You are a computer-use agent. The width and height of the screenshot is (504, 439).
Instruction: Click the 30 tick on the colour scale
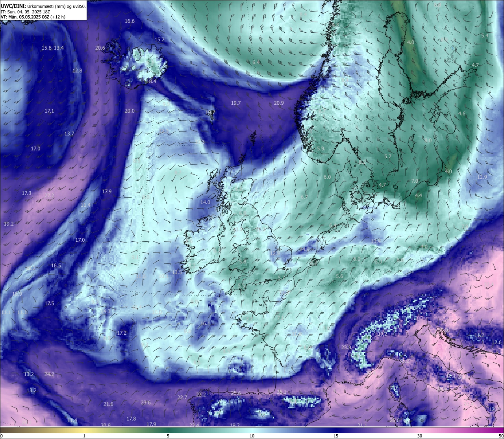click(x=420, y=436)
